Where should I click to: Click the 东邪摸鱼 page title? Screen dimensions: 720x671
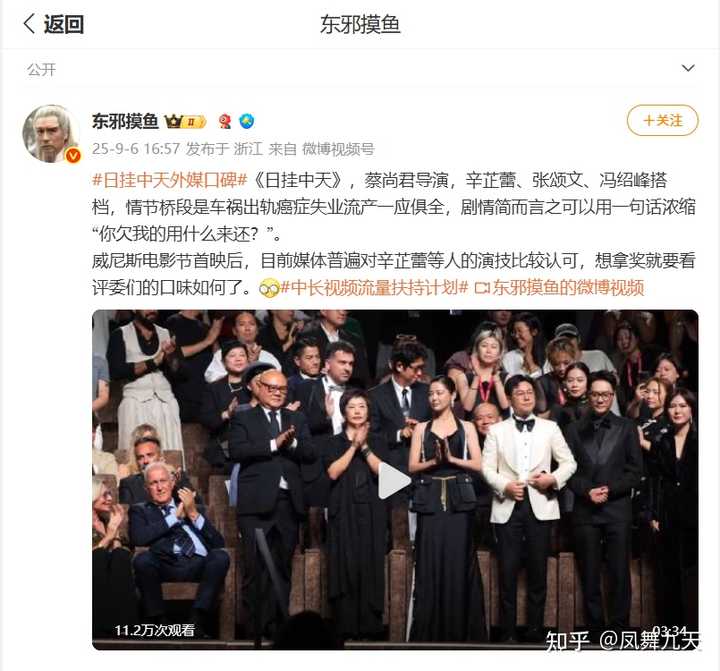click(x=360, y=24)
